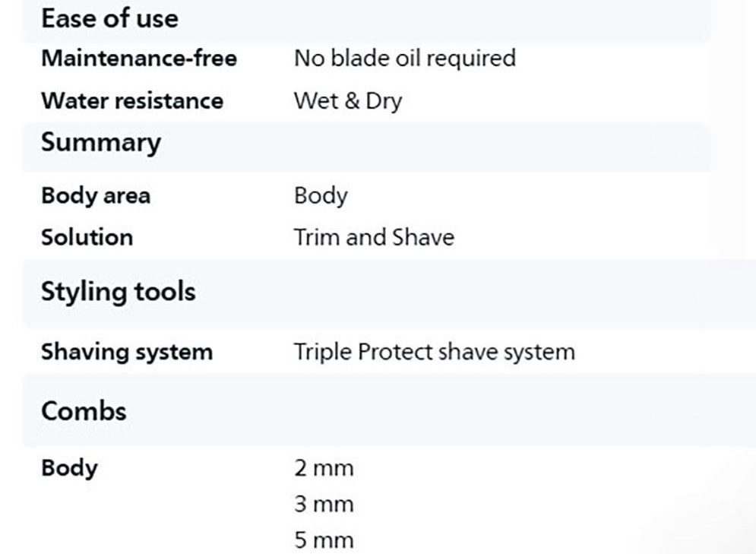Viewport: 756px width, 554px height.
Task: Select the 'No blade oil required' text
Action: click(x=404, y=59)
